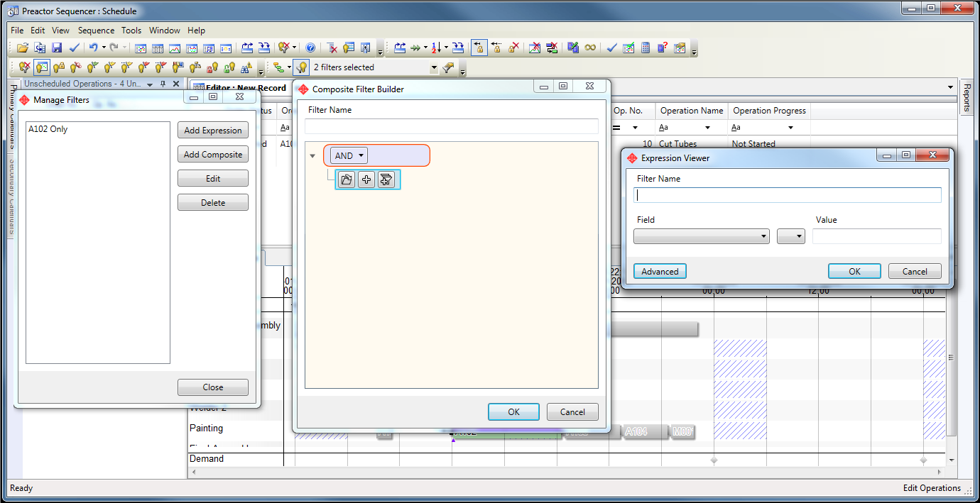The height and width of the screenshot is (503, 980).
Task: Open the Tools menu
Action: [131, 31]
